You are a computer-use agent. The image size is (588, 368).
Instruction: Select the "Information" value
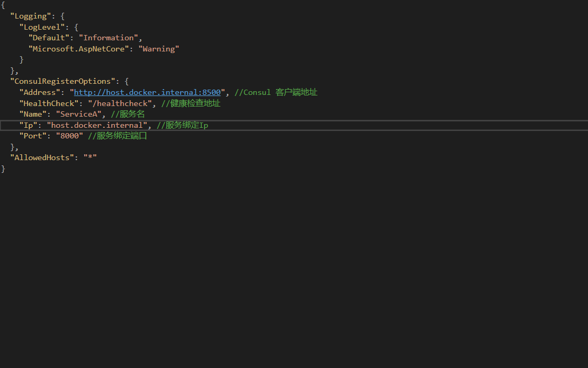pos(109,37)
